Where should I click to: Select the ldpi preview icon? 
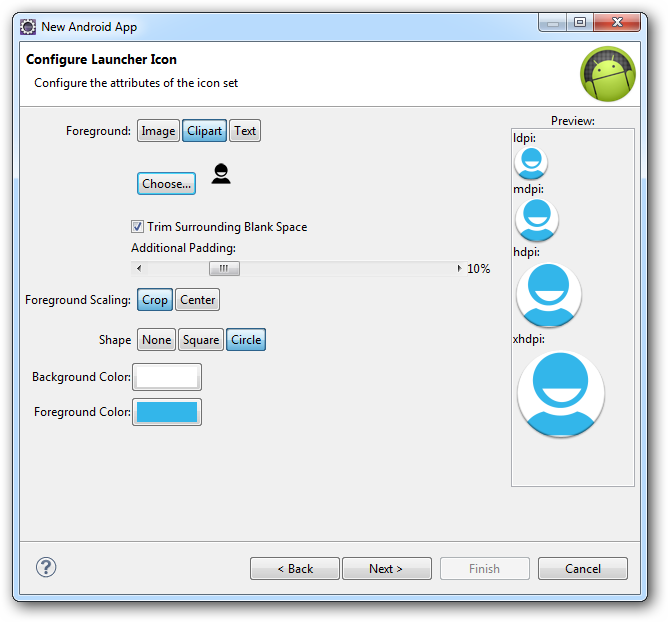[531, 163]
